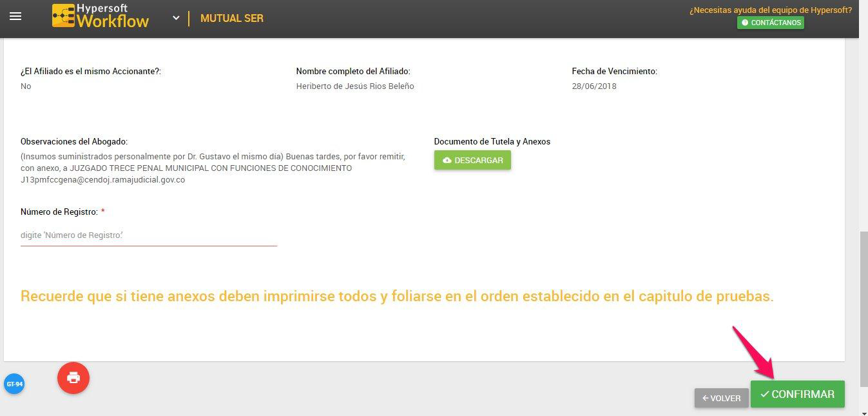This screenshot has height=416, width=868.
Task: Click the blue GT-94 badge
Action: [14, 384]
